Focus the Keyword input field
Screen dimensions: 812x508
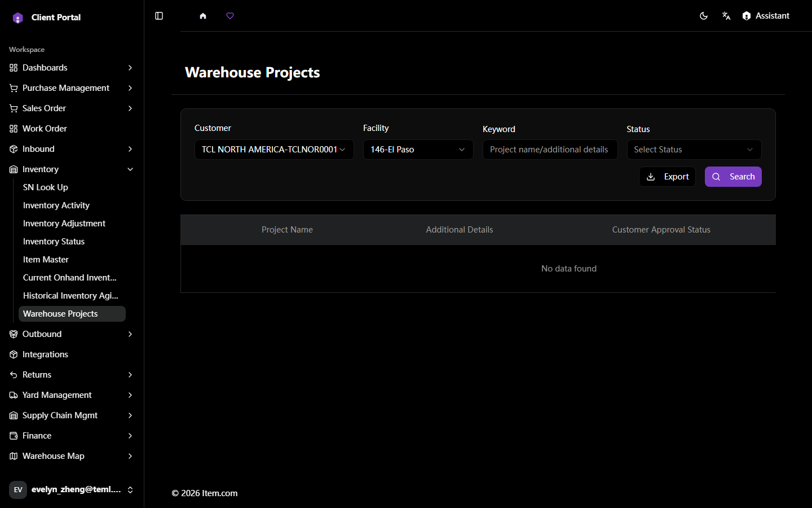click(550, 150)
